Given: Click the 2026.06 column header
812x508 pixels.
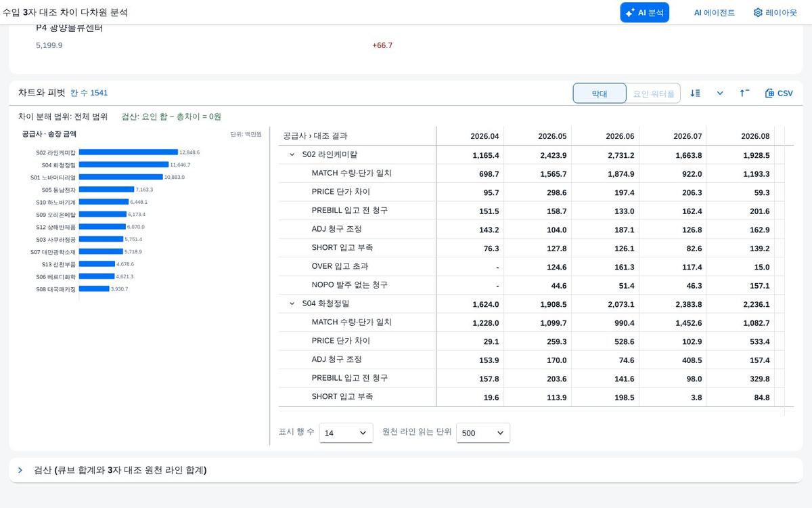Looking at the screenshot, I should point(606,136).
